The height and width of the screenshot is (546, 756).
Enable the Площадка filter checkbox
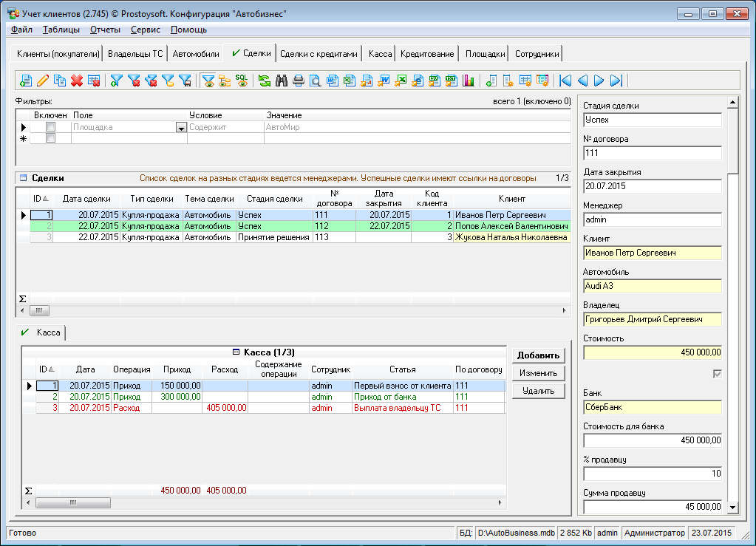[51, 127]
